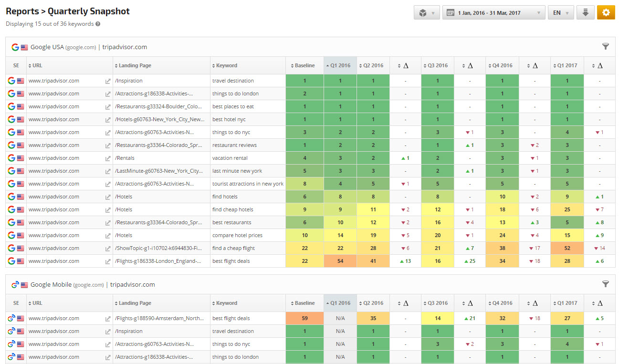Image resolution: width=619 pixels, height=364 pixels.
Task: Sort Google USA table by Baseline column
Action: click(x=304, y=65)
